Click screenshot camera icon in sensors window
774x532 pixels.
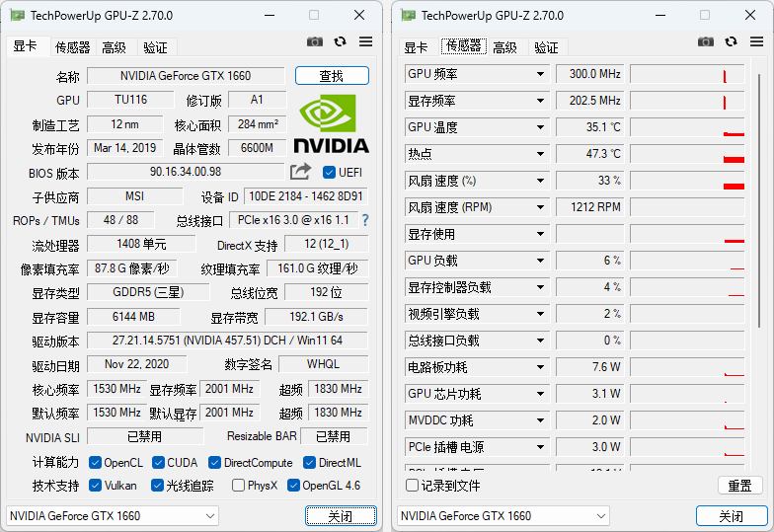click(705, 41)
